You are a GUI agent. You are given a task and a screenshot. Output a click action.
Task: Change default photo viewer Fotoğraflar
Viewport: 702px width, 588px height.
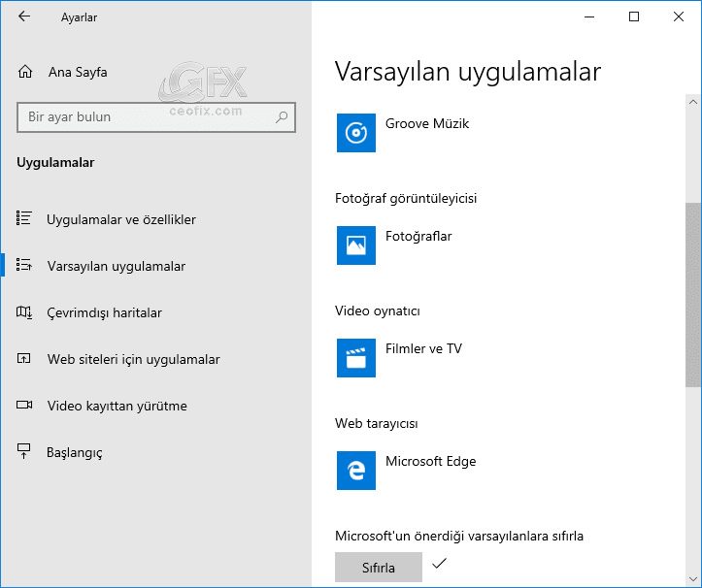pyautogui.click(x=418, y=236)
